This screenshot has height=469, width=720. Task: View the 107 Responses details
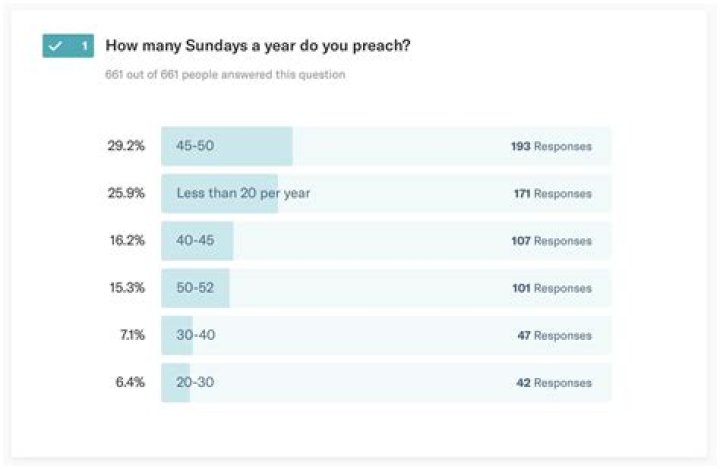551,241
